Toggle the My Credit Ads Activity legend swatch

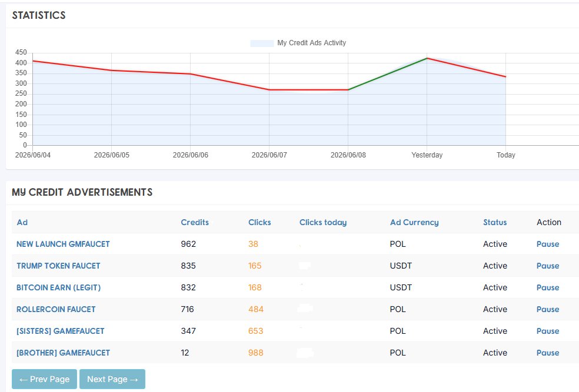262,43
